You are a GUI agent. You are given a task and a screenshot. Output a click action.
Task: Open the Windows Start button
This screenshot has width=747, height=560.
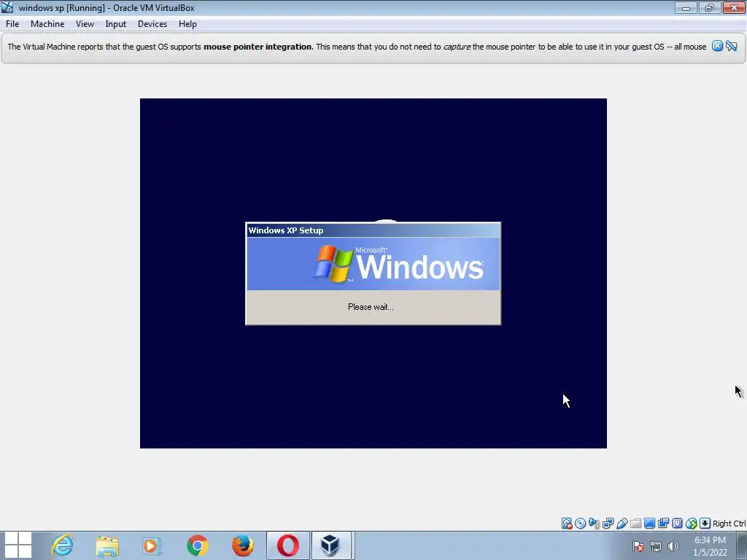coord(18,545)
